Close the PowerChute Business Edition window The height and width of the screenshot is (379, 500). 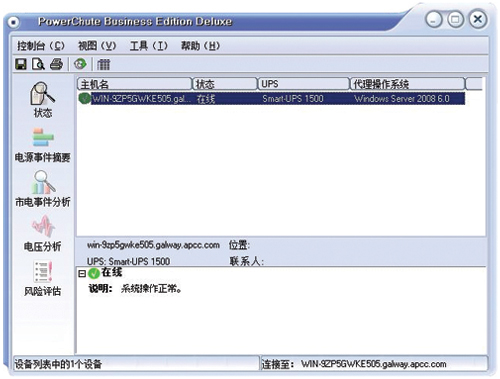(478, 19)
